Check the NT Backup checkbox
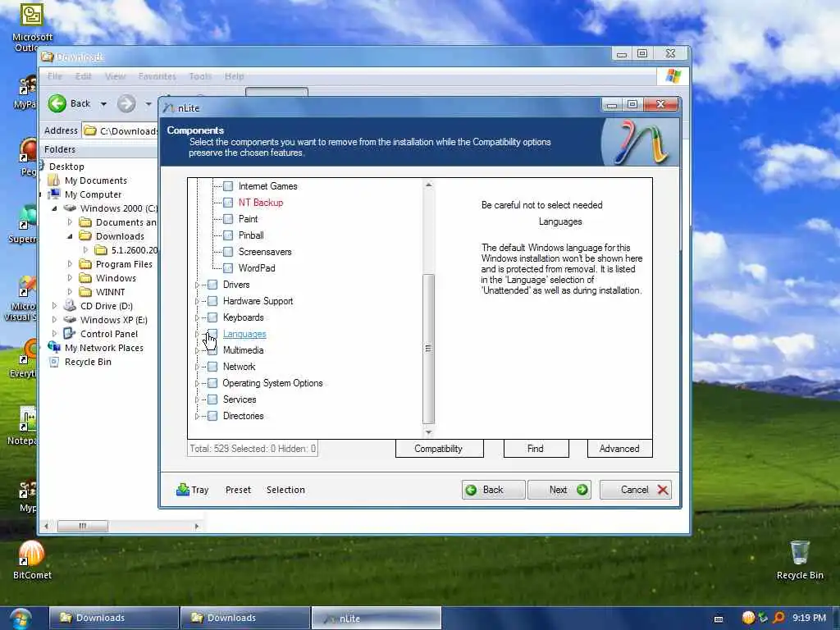Screen dimensions: 840x630 point(228,203)
